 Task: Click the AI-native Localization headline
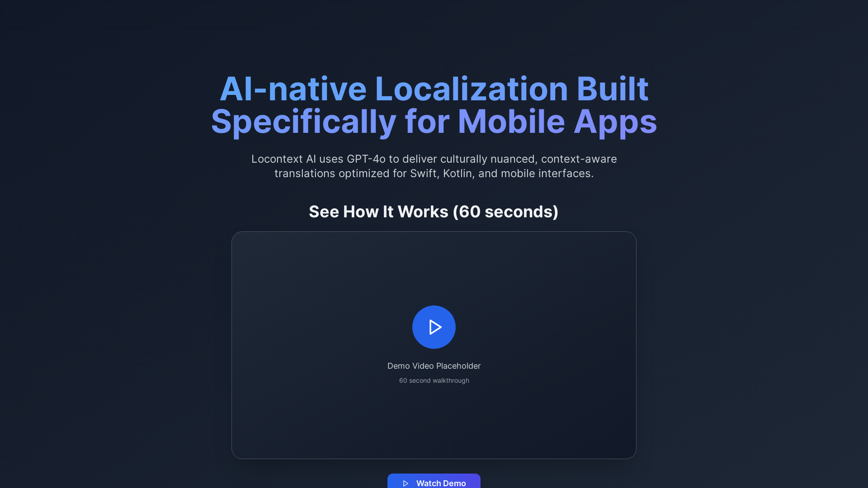click(x=434, y=105)
